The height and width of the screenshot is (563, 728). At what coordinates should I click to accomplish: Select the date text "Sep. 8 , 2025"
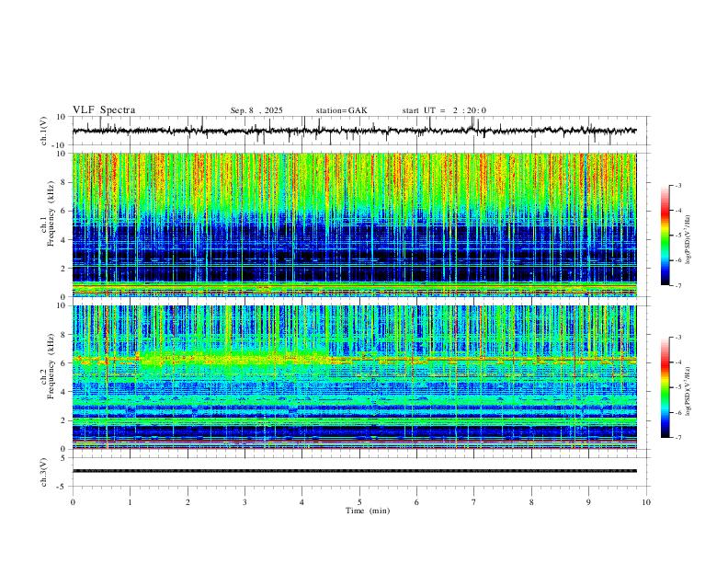pos(256,110)
